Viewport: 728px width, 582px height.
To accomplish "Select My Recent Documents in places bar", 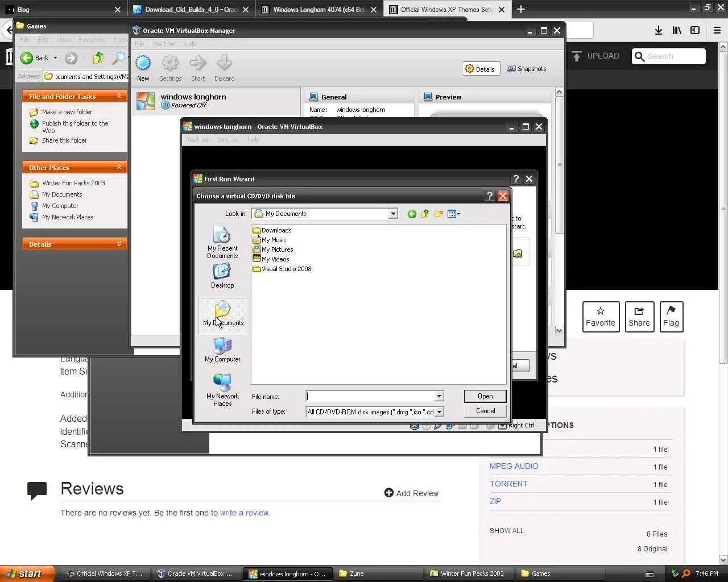I will tap(222, 243).
